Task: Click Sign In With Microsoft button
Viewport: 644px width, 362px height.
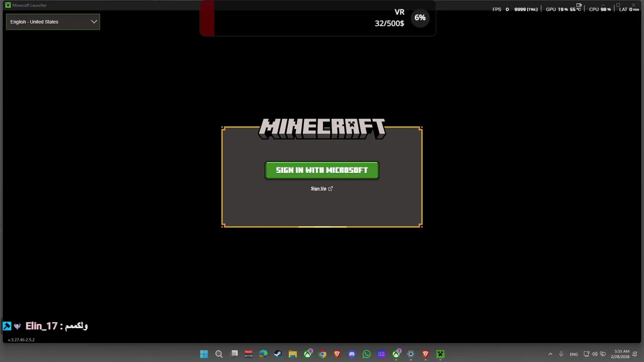Action: (x=322, y=170)
